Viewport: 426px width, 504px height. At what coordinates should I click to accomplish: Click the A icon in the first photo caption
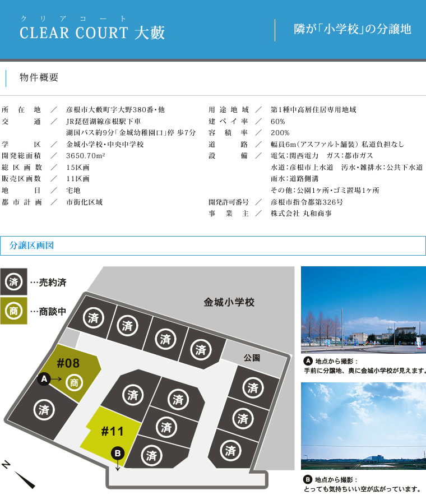307,360
